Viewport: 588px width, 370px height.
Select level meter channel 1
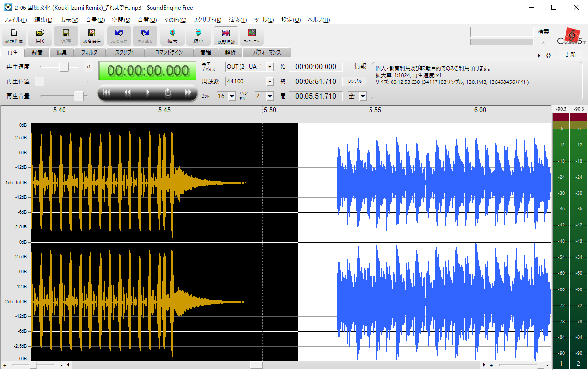[561, 364]
